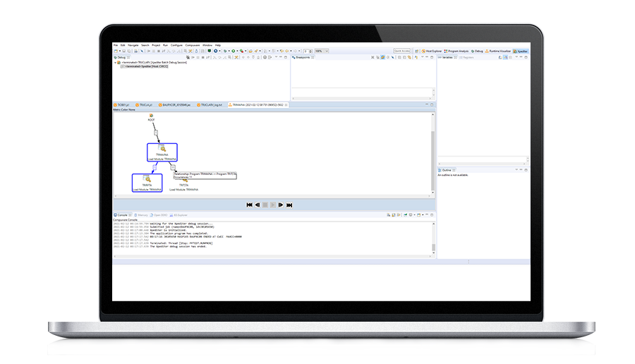This screenshot has width=635, height=364.
Task: Step backward in the visualizer playback
Action: [x=258, y=205]
